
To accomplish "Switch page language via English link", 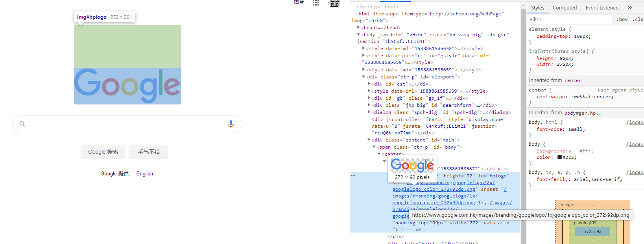I will [x=144, y=173].
